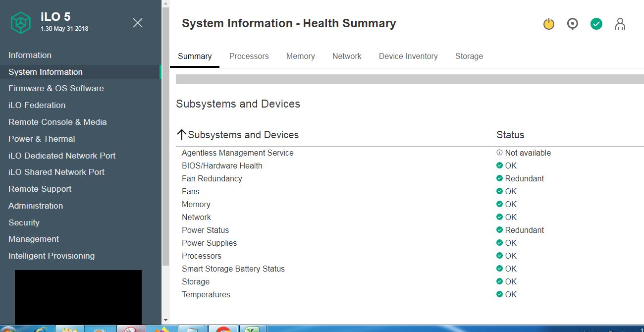Collapse the navigation sidebar with the X
Screen dimensions: 644x332
coord(137,22)
